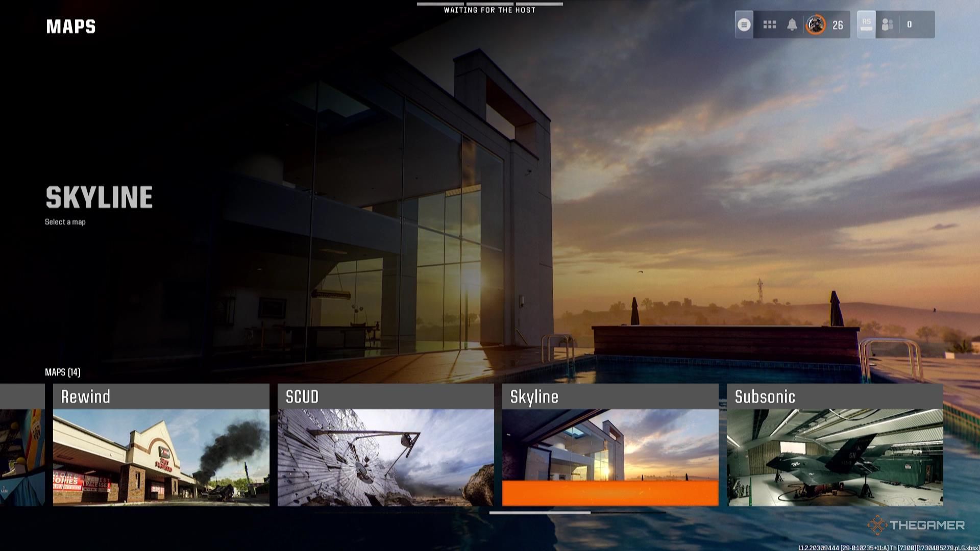This screenshot has width=980, height=551.
Task: Select the Skyline map thumbnail
Action: coord(610,457)
